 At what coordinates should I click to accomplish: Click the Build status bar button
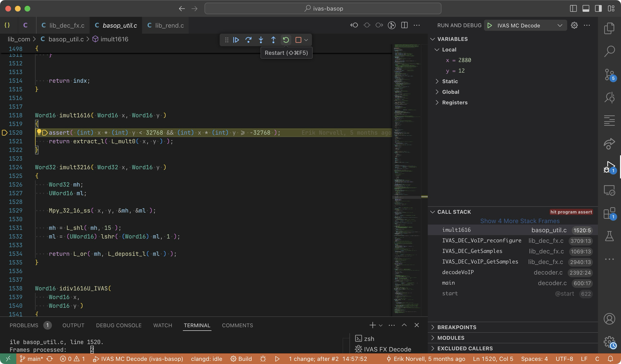coord(241,359)
